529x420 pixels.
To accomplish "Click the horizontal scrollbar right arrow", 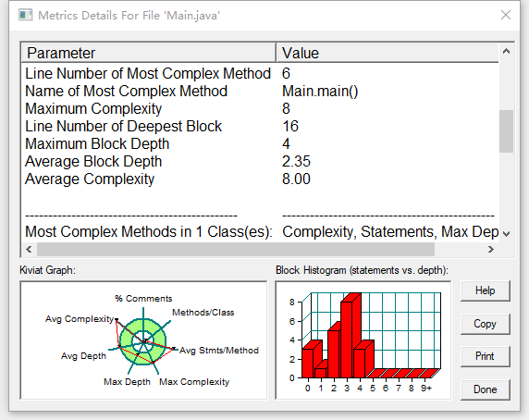I will tap(491, 249).
